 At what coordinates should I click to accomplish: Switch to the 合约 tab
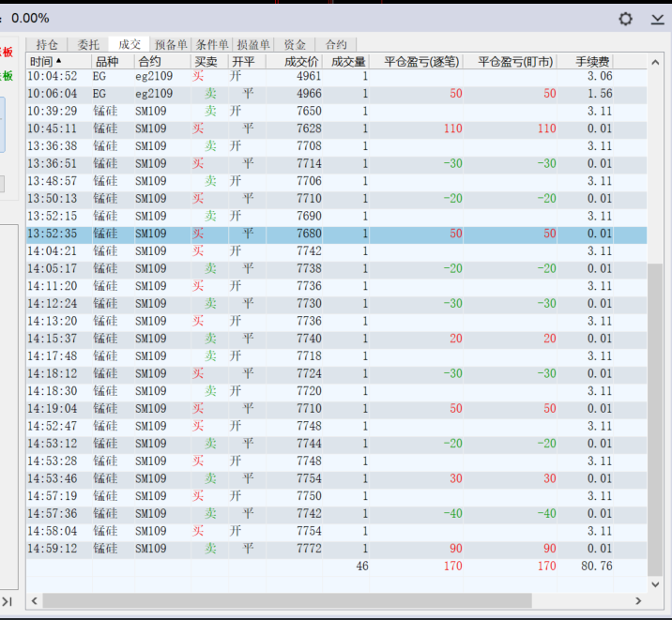pos(336,44)
